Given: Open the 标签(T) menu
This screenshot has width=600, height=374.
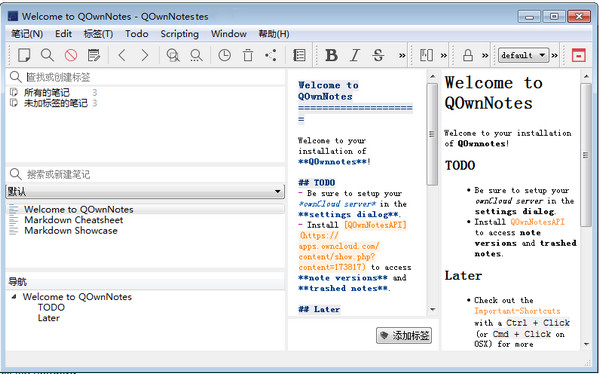Looking at the screenshot, I should pyautogui.click(x=98, y=34).
